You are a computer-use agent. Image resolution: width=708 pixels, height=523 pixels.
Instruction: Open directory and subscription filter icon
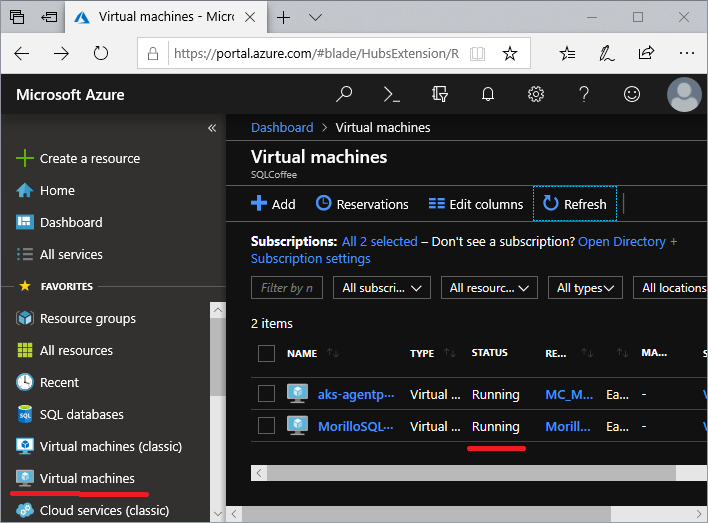(440, 94)
